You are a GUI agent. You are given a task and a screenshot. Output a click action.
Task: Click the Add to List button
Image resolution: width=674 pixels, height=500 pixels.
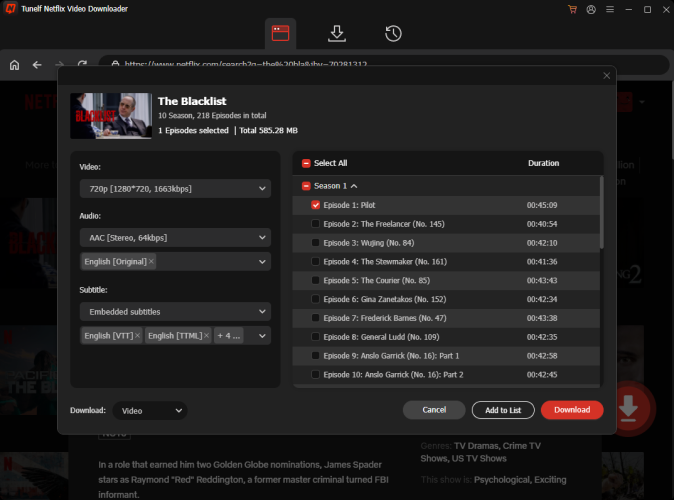pyautogui.click(x=503, y=410)
